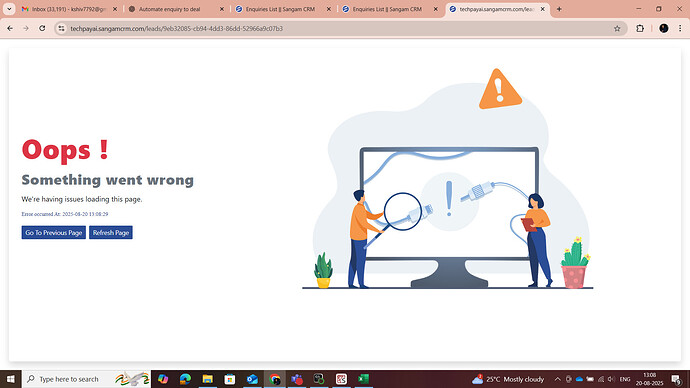View site information icon in address bar
The width and height of the screenshot is (690, 388).
62,28
